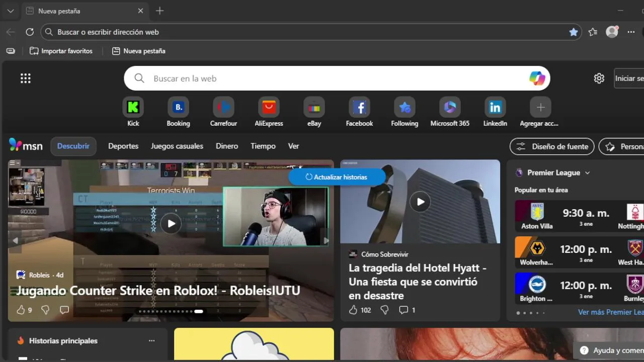Select the Descubrir tab
The width and height of the screenshot is (644, 362).
73,146
